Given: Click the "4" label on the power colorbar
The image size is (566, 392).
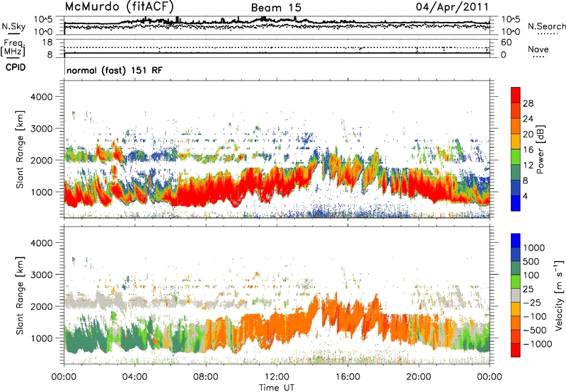Looking at the screenshot, I should (x=525, y=196).
